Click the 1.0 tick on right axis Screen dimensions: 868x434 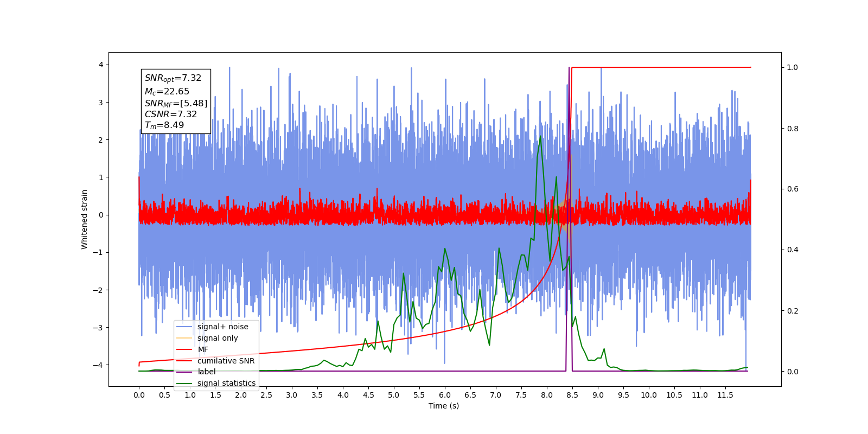[793, 67]
